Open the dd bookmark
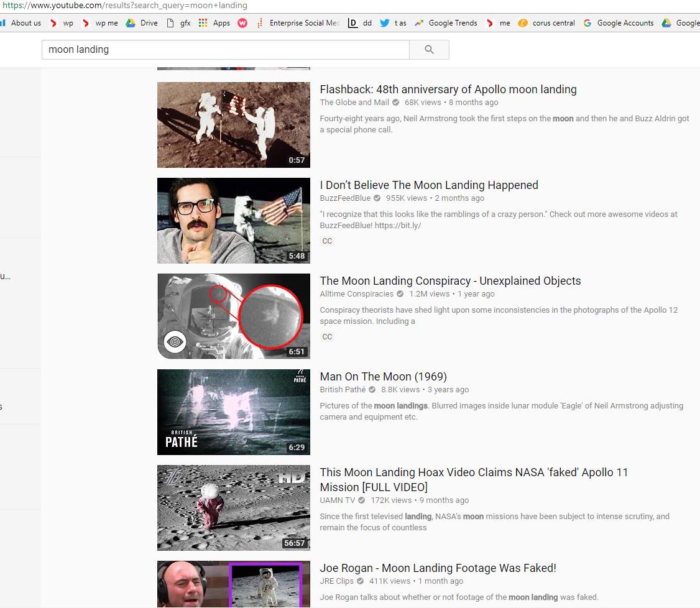 coord(360,23)
